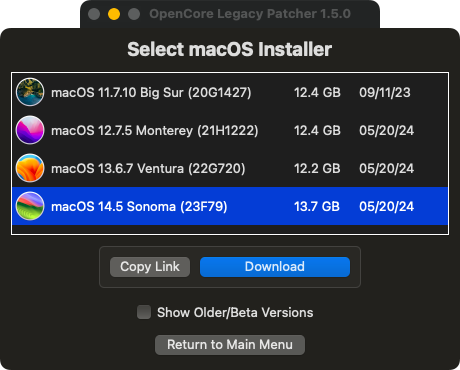
Task: Click the Sonoma installer icon
Action: (x=30, y=206)
